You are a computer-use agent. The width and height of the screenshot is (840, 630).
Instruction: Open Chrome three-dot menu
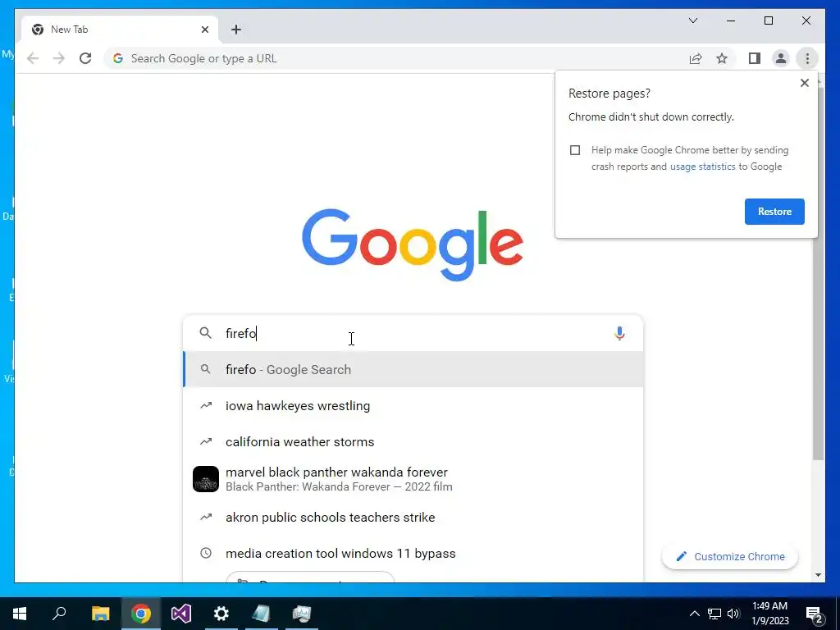point(807,58)
